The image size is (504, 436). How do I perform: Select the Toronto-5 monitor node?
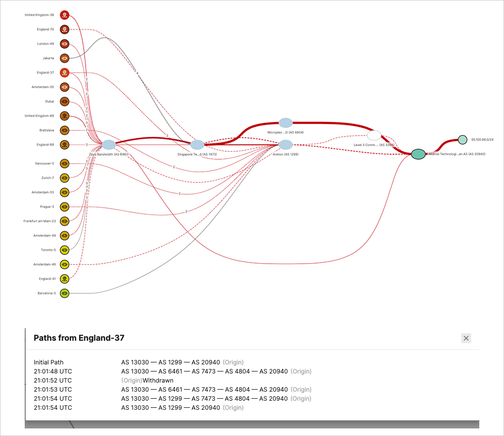click(65, 250)
